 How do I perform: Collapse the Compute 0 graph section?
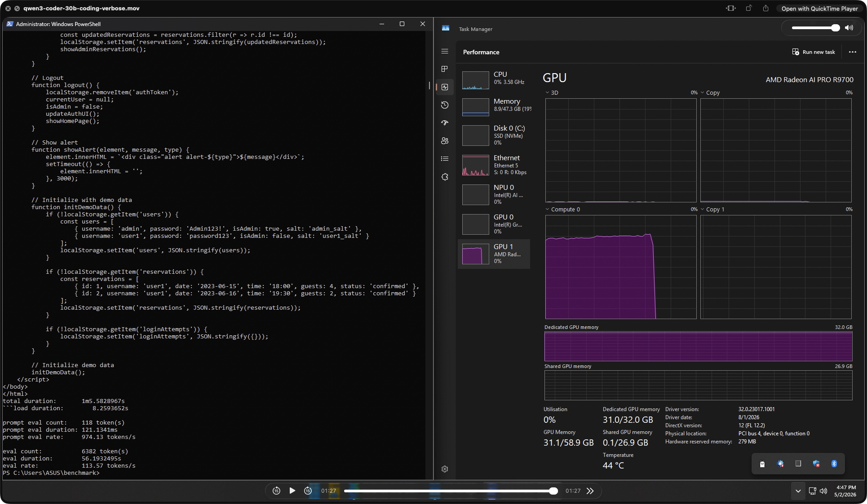pos(547,209)
